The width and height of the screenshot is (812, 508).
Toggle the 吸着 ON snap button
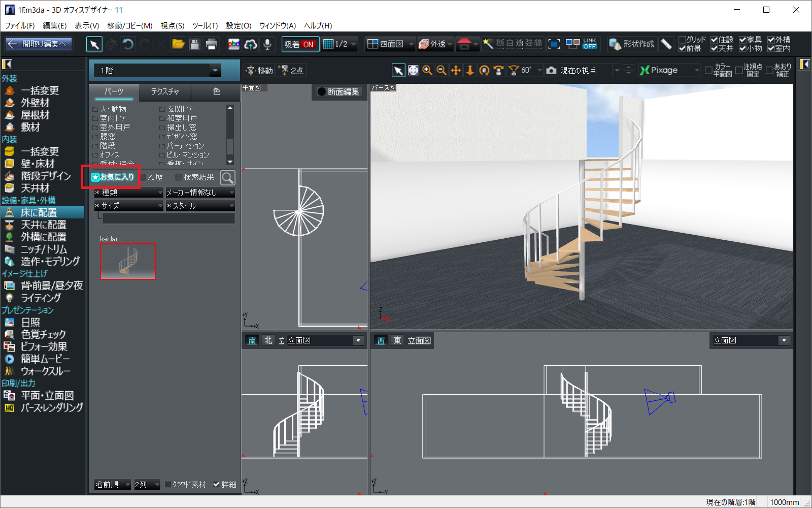[x=300, y=45]
